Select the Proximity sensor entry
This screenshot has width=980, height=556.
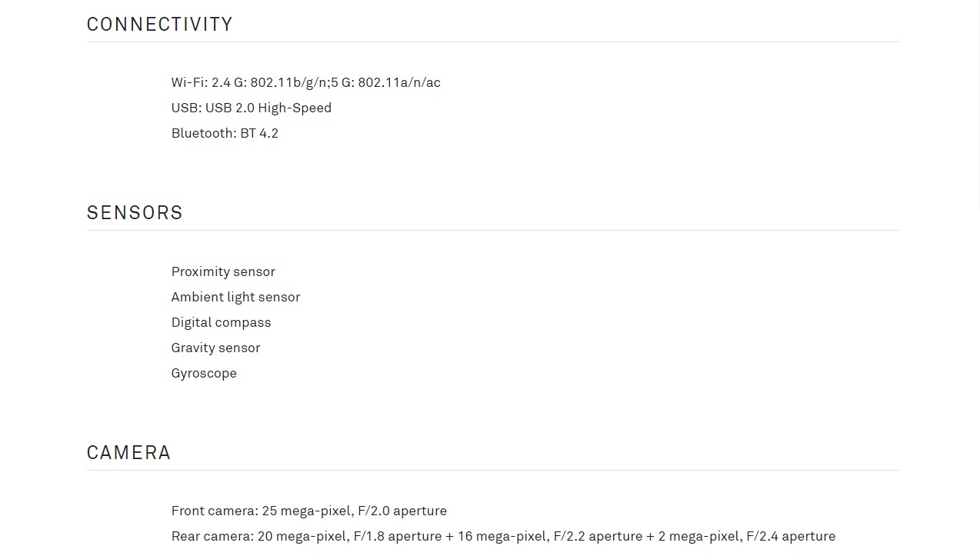pyautogui.click(x=223, y=271)
